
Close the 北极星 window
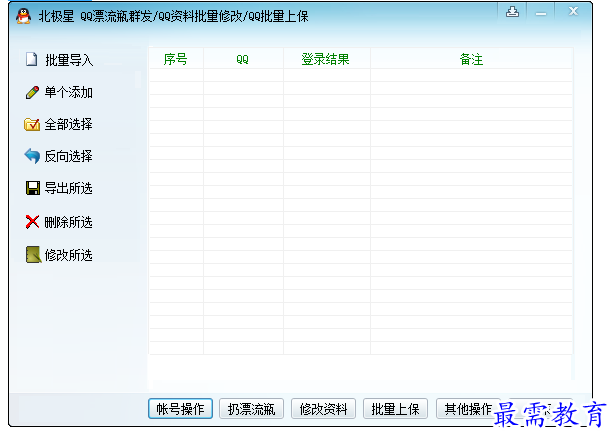[573, 12]
